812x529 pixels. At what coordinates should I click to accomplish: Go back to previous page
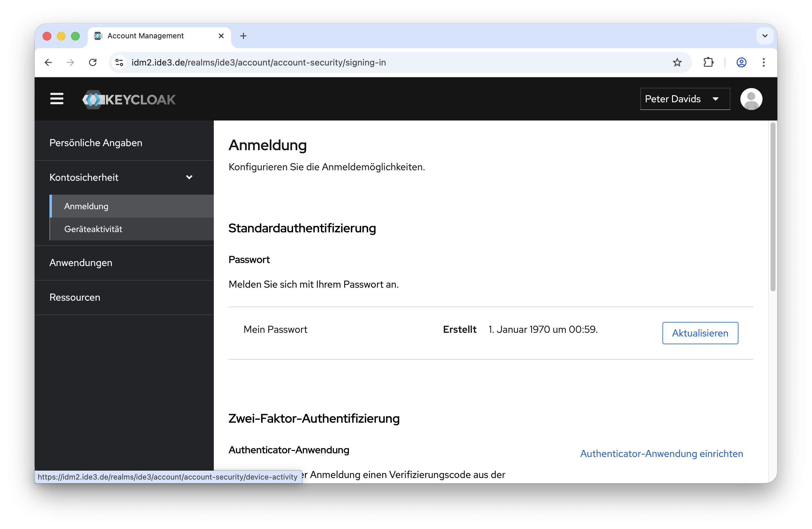pyautogui.click(x=48, y=62)
